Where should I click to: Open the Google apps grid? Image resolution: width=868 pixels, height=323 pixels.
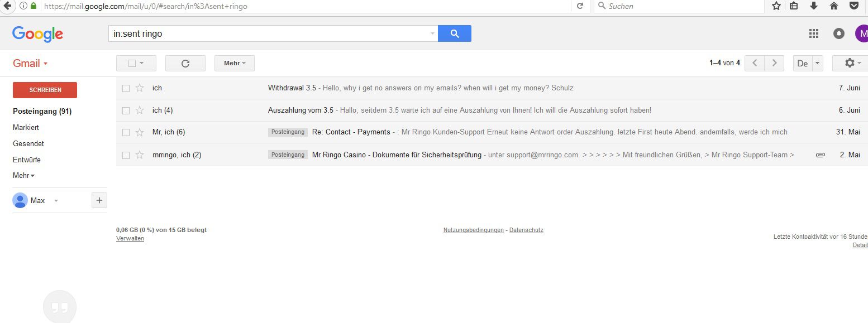(x=814, y=33)
